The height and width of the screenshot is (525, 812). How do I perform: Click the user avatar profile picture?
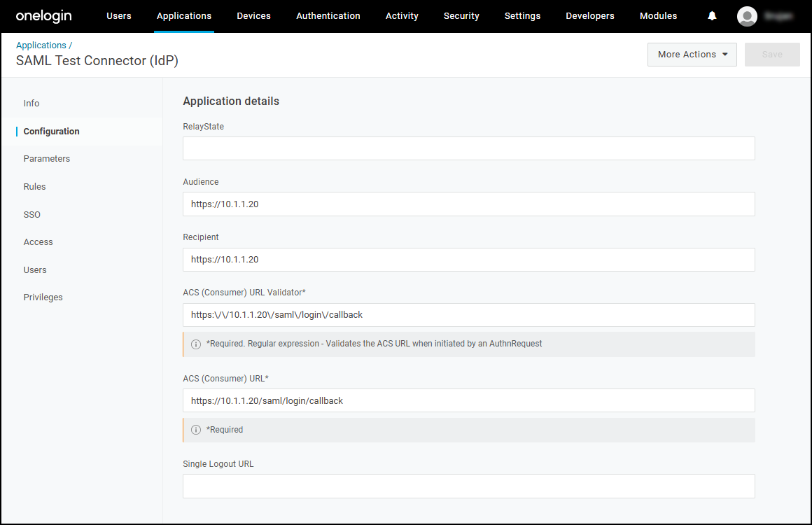click(x=747, y=16)
